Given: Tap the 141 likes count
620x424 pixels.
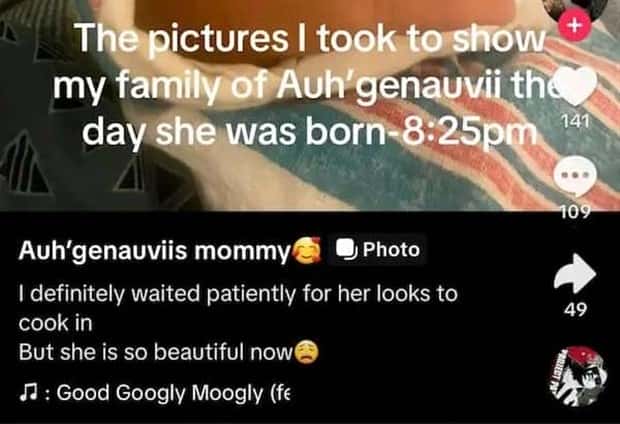Looking at the screenshot, I should pos(575,122).
